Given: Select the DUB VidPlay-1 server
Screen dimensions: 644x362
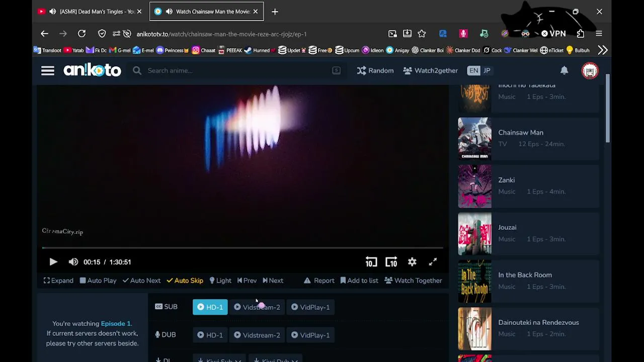Looking at the screenshot, I should point(310,335).
